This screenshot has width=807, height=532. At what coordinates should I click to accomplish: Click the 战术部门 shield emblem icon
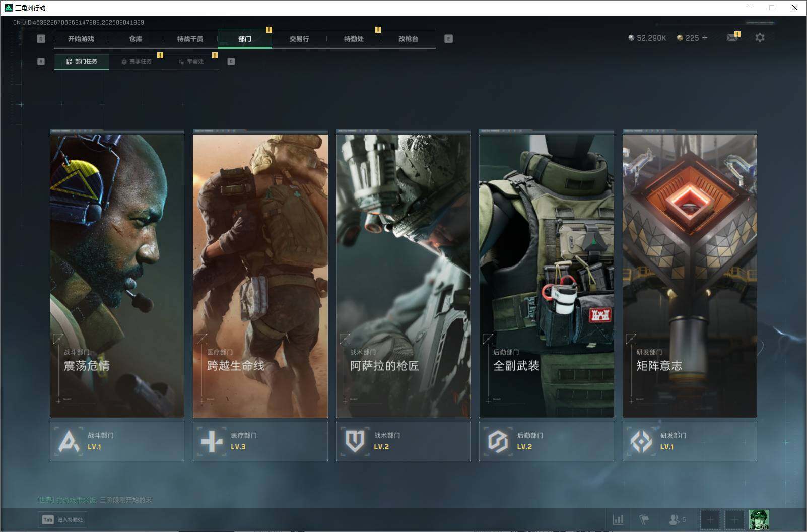click(x=355, y=441)
